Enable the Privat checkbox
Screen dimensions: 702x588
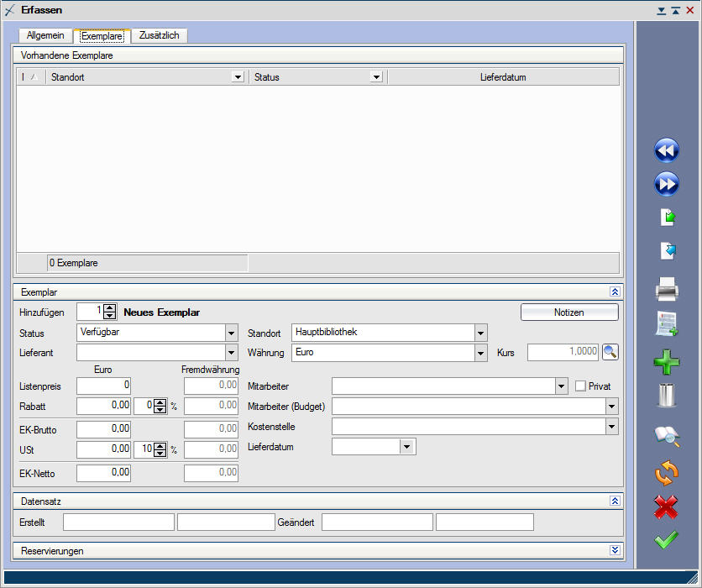pos(581,386)
